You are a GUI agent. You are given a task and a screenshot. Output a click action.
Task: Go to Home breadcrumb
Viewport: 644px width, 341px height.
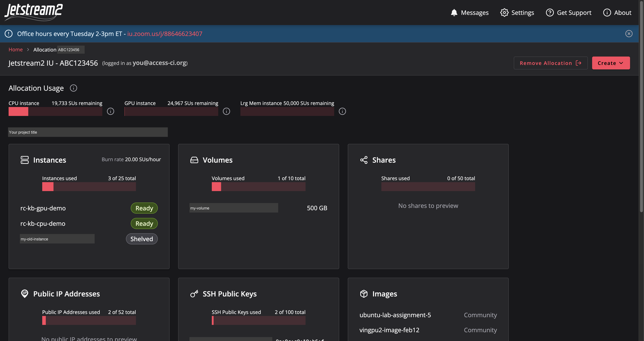pyautogui.click(x=16, y=50)
